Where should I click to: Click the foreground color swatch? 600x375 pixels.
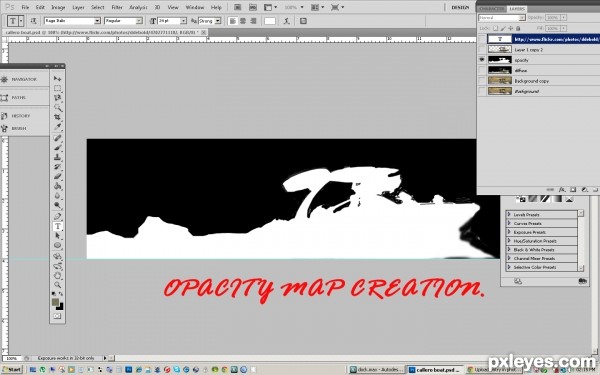coord(55,302)
